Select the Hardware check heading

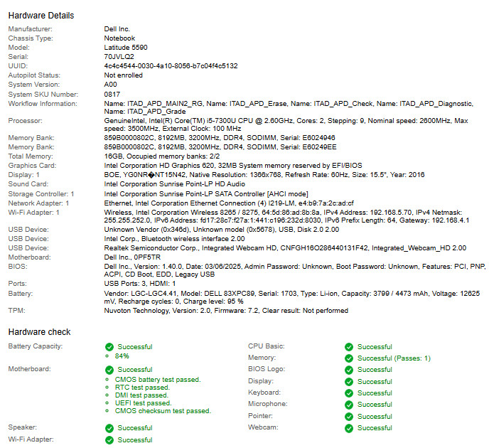[x=39, y=332]
